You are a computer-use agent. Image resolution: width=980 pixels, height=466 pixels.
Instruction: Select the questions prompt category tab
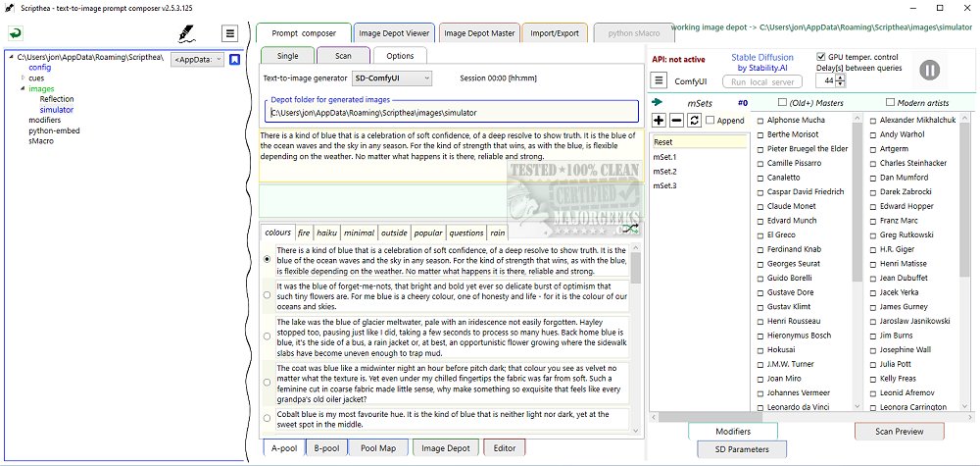tap(466, 233)
